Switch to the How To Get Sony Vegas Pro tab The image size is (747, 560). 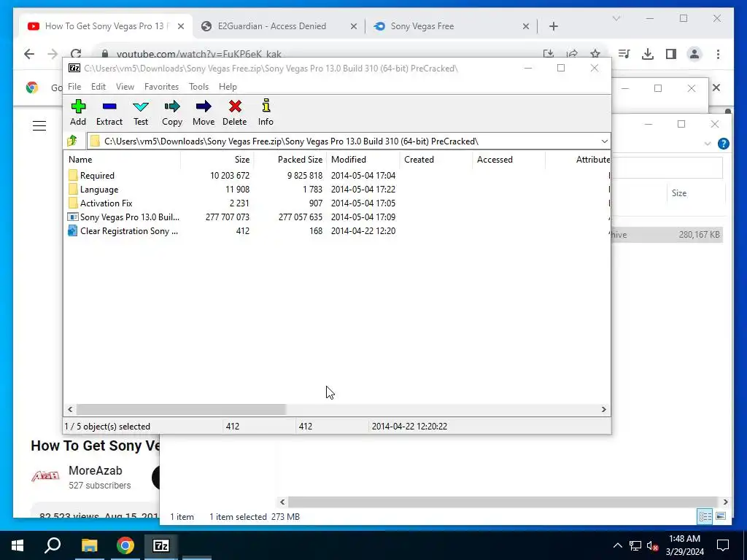coord(106,26)
